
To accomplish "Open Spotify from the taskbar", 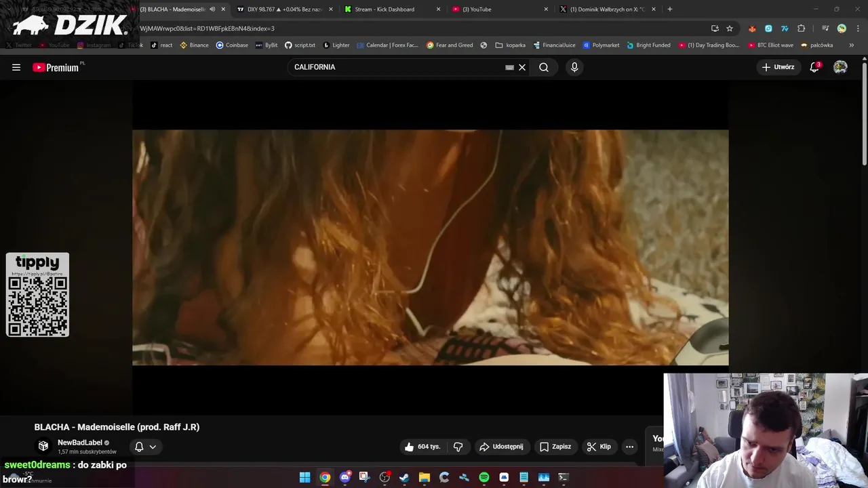I will [x=484, y=477].
